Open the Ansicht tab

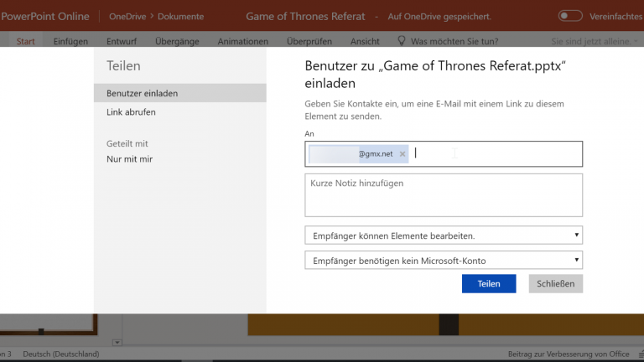click(x=365, y=41)
